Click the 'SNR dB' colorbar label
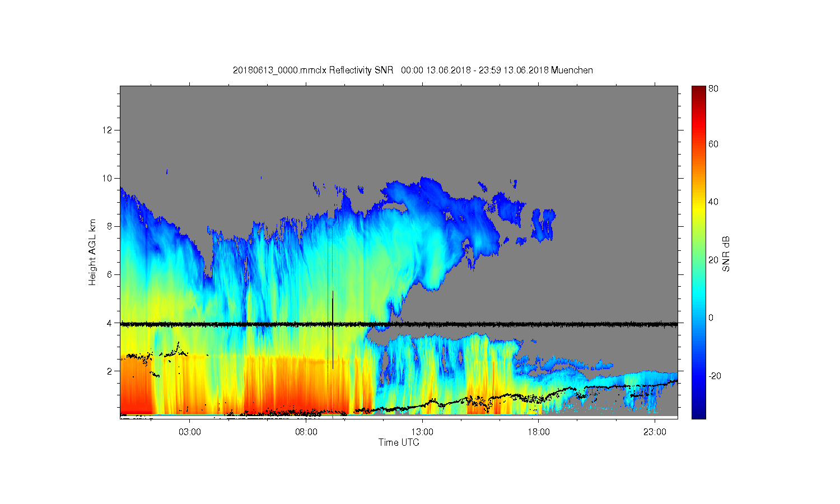 [x=726, y=254]
